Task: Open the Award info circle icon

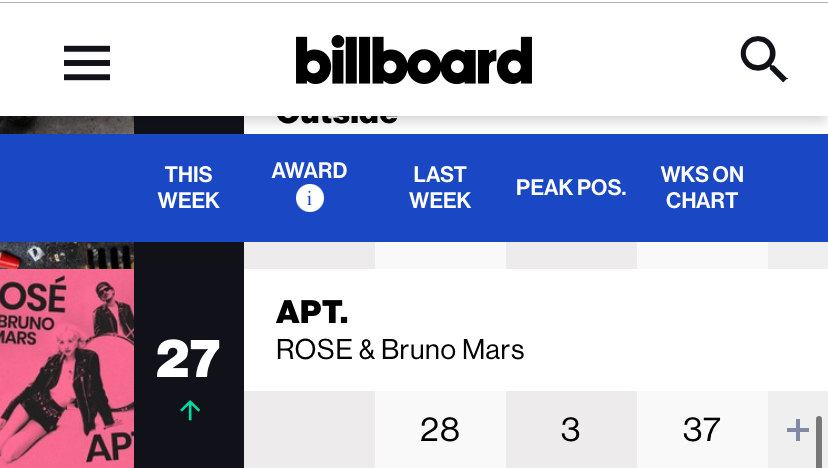Action: pyautogui.click(x=309, y=199)
